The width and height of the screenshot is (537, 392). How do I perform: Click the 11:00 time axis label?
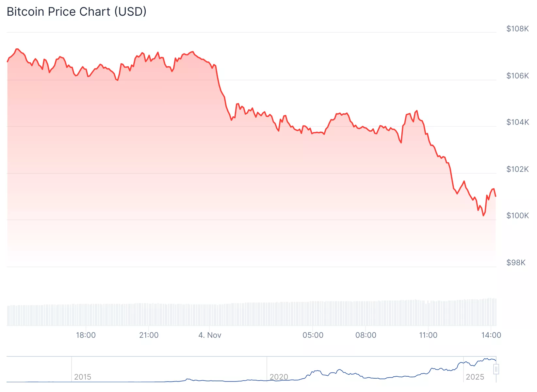(x=428, y=335)
